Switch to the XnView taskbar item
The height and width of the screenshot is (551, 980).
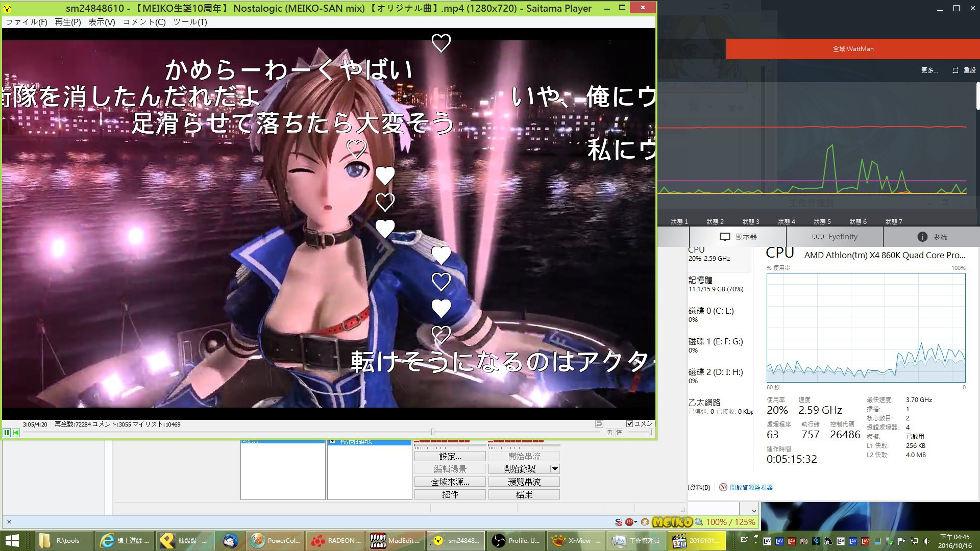click(576, 541)
